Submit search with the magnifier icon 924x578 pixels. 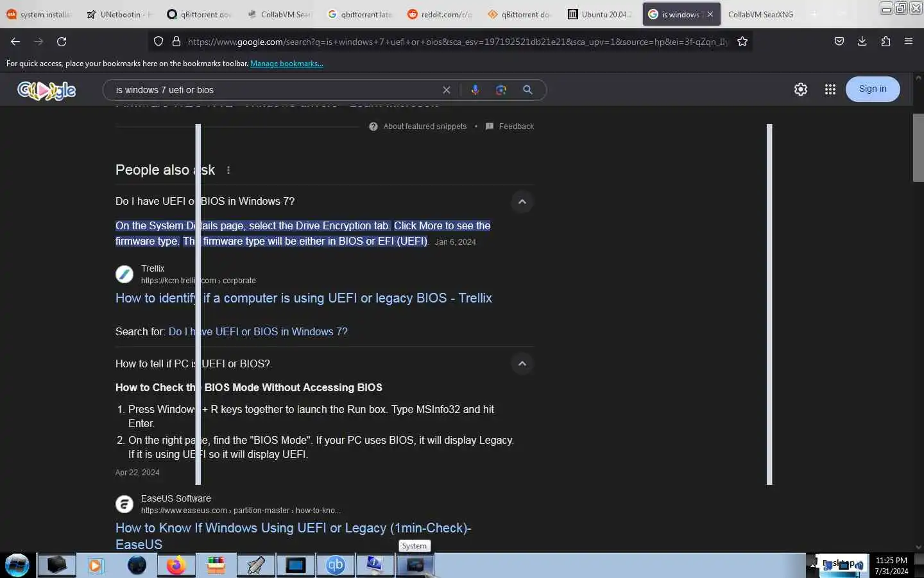click(x=527, y=90)
